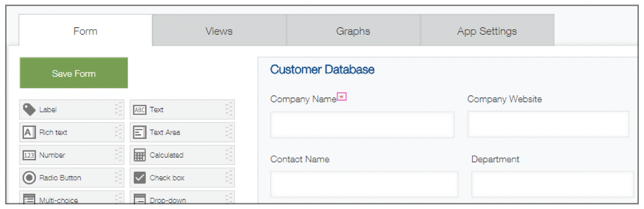Click the Label field tag icon
Viewport: 644px width, 209px height.
coord(30,110)
